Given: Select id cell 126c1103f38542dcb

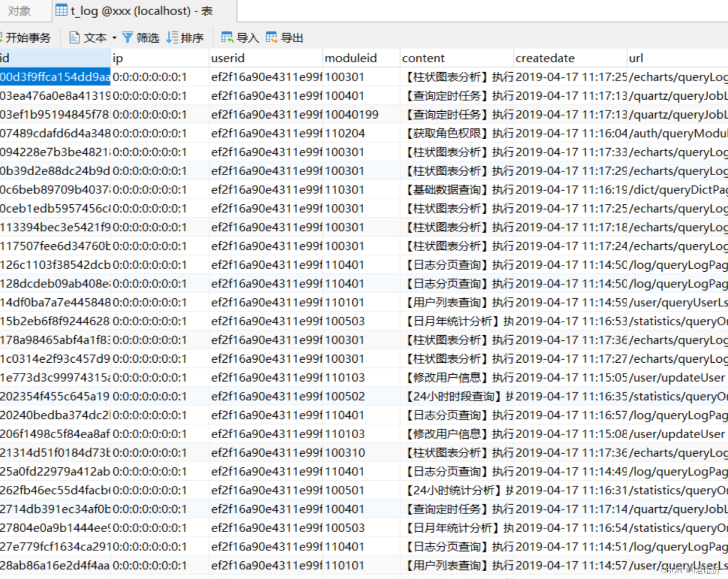Looking at the screenshot, I should pyautogui.click(x=55, y=265).
